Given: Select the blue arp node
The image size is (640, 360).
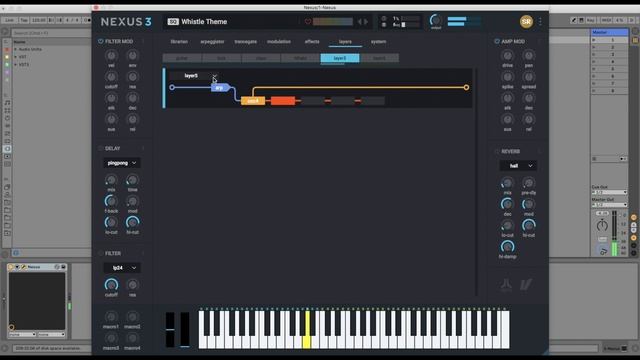Looking at the screenshot, I should pyautogui.click(x=220, y=87).
